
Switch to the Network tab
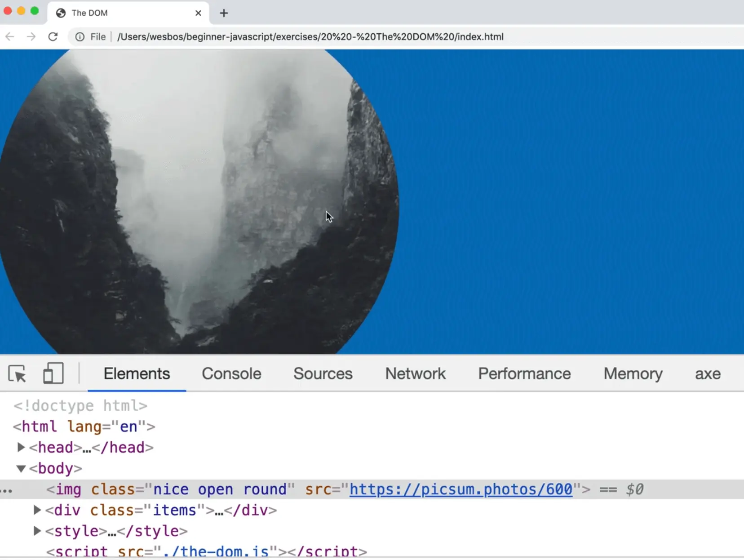point(415,373)
